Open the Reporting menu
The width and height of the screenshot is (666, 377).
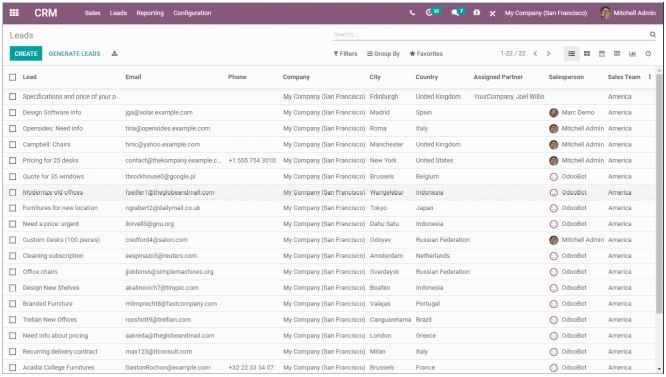click(x=150, y=13)
